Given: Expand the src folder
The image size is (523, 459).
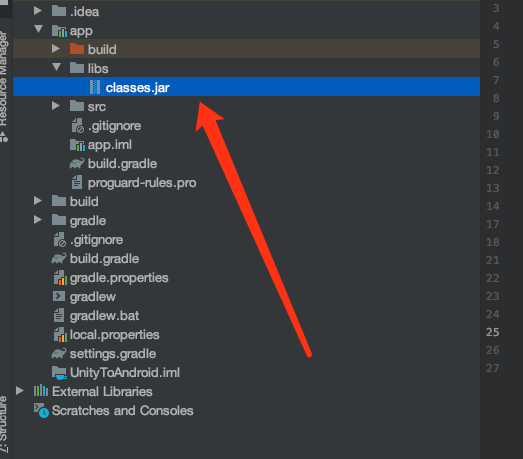Looking at the screenshot, I should click(56, 106).
